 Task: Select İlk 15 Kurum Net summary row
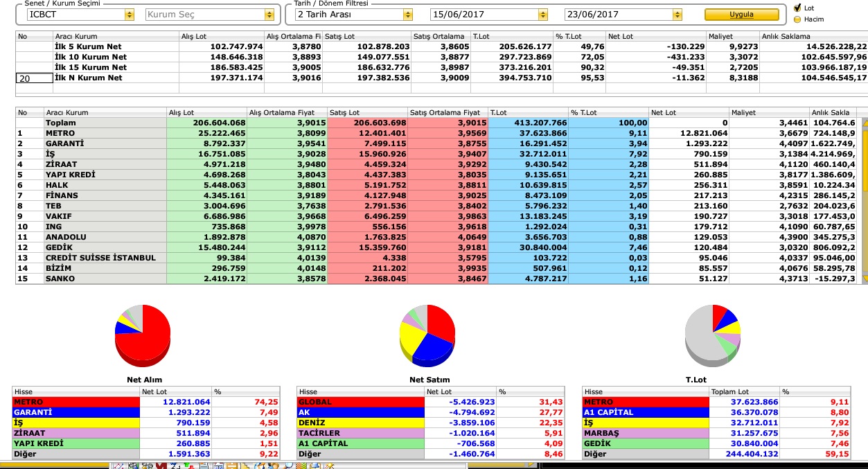click(441, 67)
